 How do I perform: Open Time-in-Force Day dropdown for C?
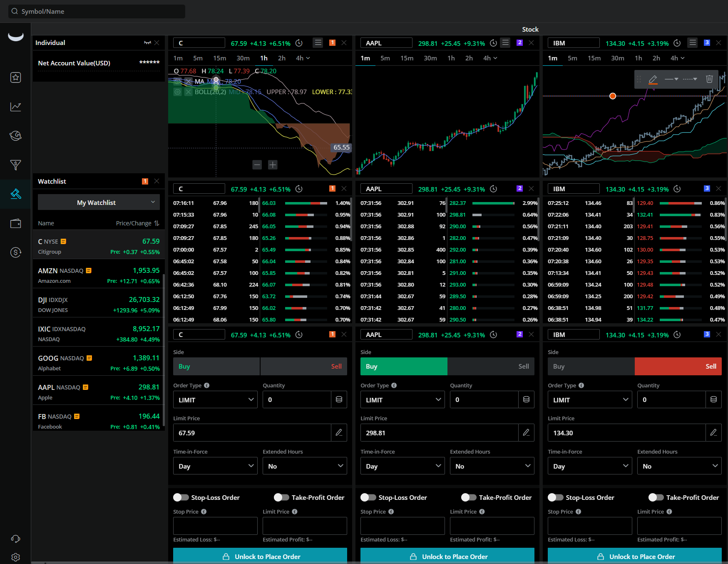tap(215, 466)
